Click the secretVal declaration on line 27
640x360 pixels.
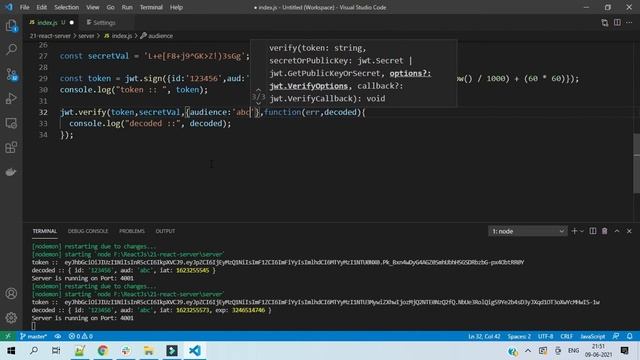click(x=154, y=56)
